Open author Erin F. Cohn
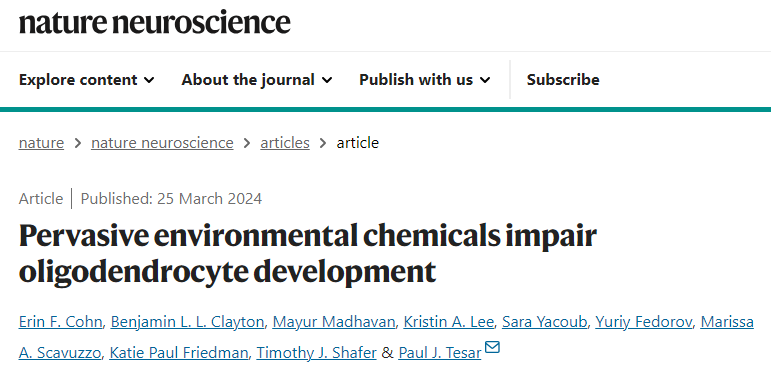Viewport: 771px width, 380px height. 60,322
